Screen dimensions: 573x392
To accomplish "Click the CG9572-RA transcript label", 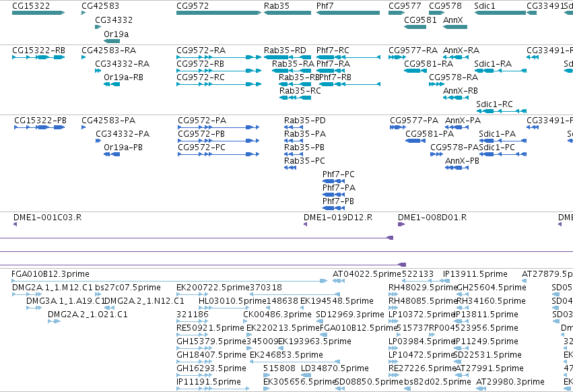I will pos(201,50).
